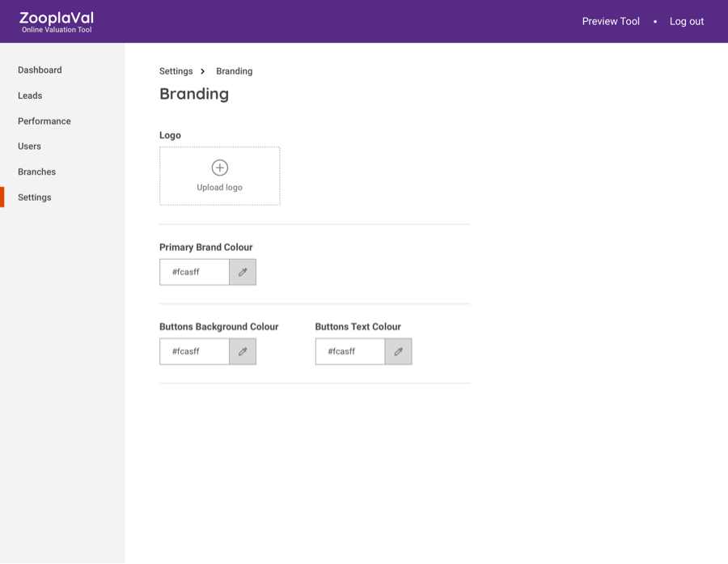Open the Primary Brand Colour eyedropper picker
The width and height of the screenshot is (728, 564).
[243, 272]
